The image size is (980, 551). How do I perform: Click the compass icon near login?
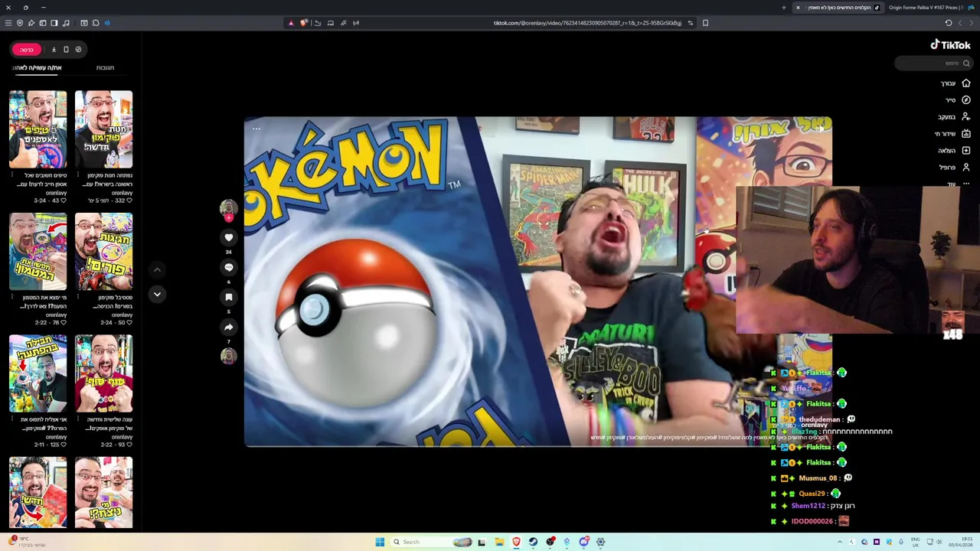pos(78,50)
